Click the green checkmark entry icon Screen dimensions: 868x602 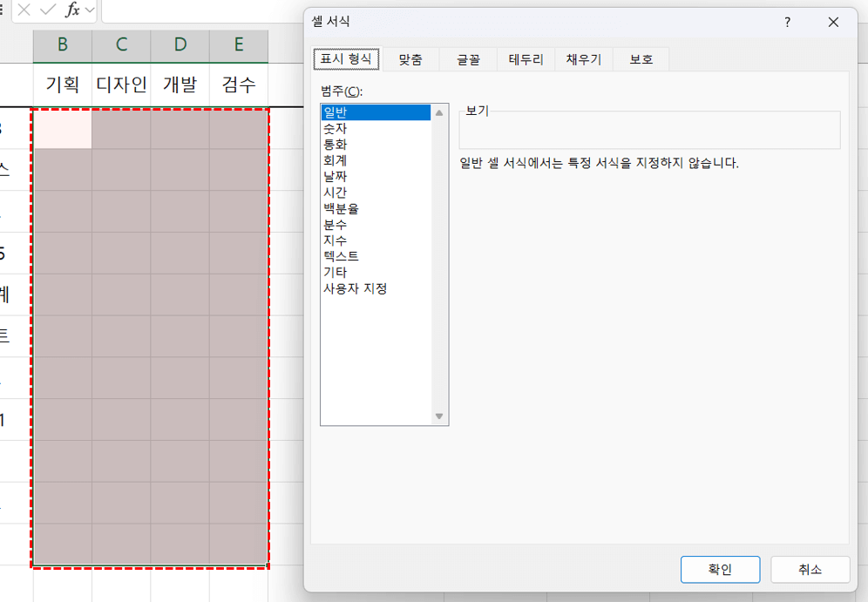click(48, 11)
